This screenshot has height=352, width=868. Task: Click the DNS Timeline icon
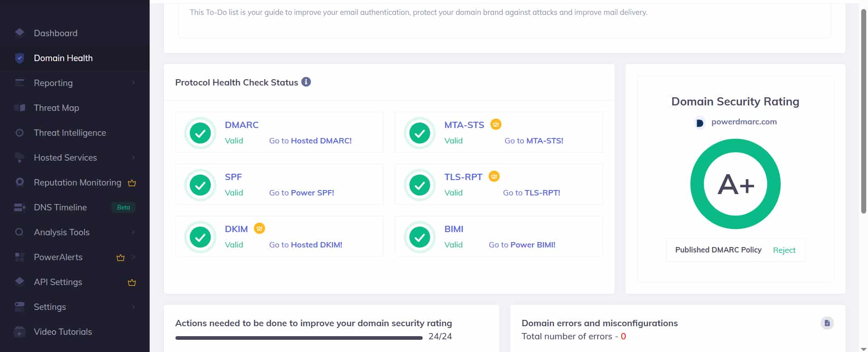pos(19,207)
